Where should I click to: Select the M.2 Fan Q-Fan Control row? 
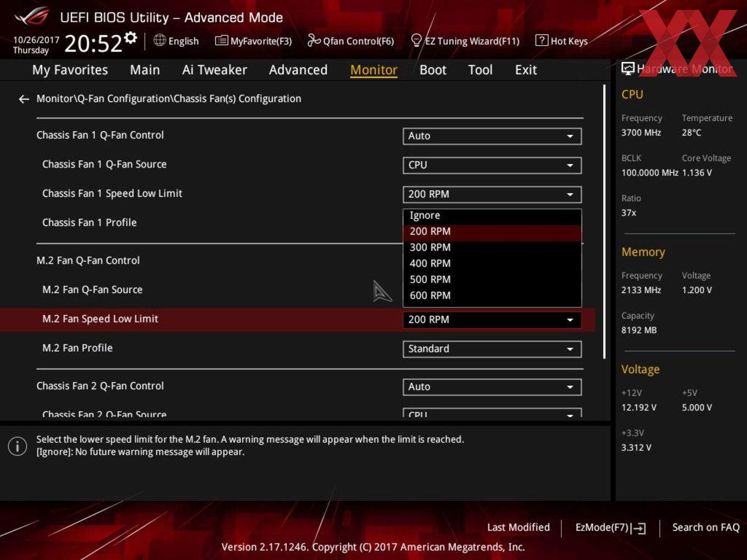(x=88, y=261)
